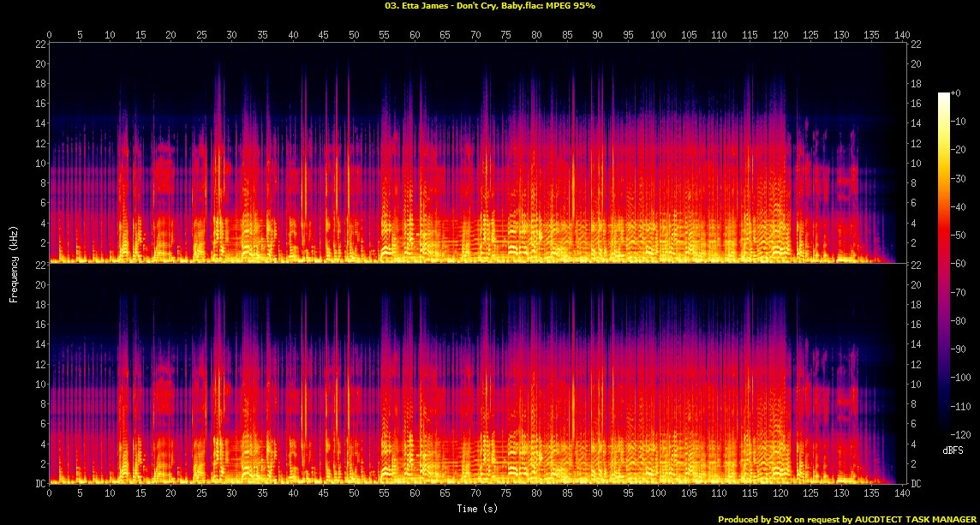
Task: Click the 0 second tick on the top time axis
Action: [x=50, y=35]
